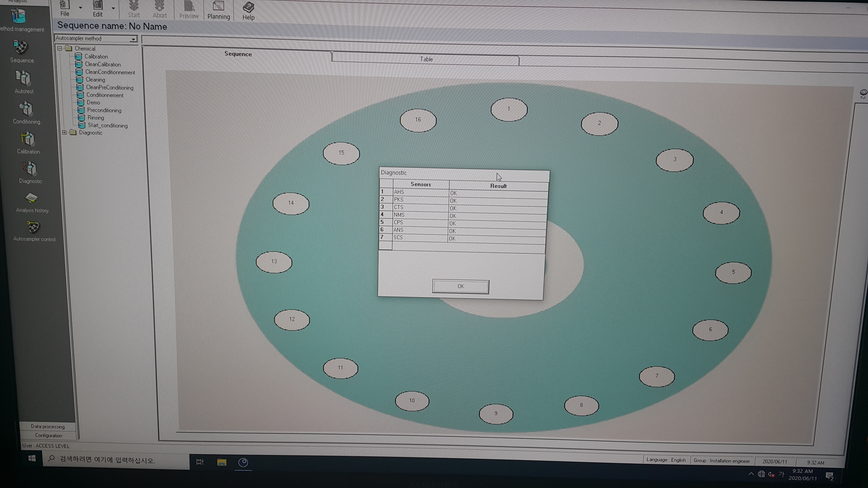Image resolution: width=868 pixels, height=488 pixels.
Task: Click vial position 16 on carousel
Action: coord(418,120)
